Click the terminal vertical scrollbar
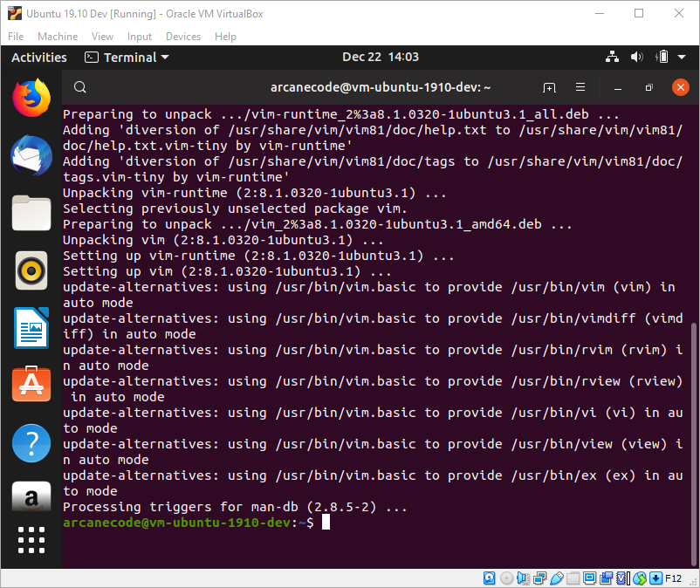The image size is (700, 588). pyautogui.click(x=693, y=443)
